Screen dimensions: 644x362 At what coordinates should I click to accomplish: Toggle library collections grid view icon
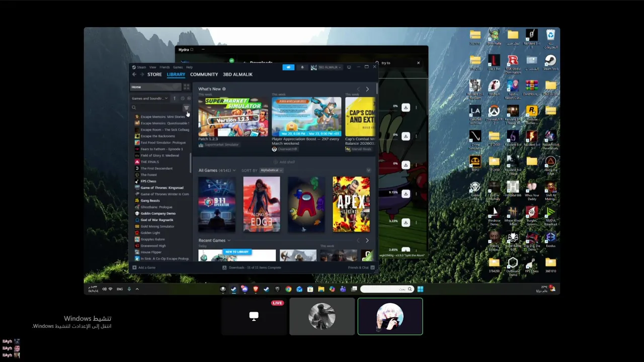[x=186, y=87]
